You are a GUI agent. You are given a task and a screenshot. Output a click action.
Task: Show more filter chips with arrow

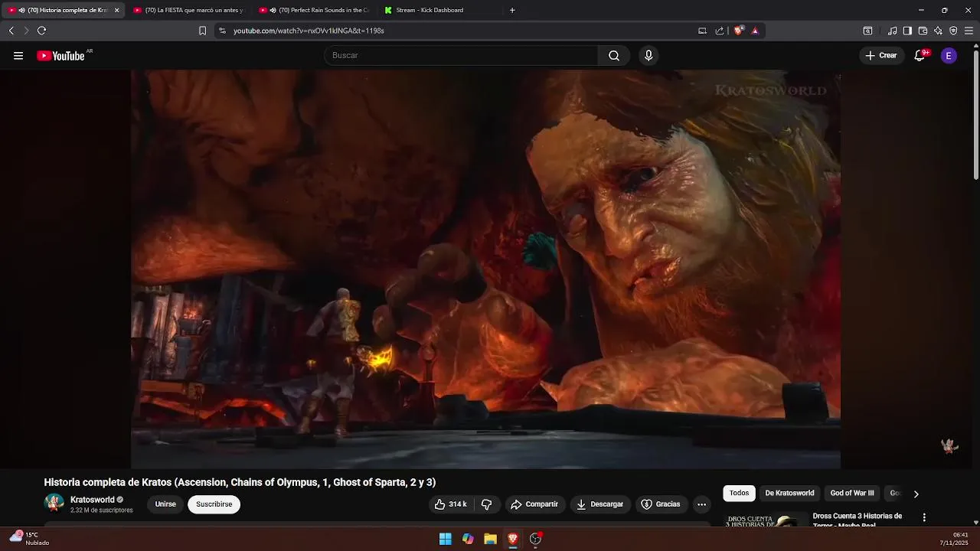pos(916,494)
